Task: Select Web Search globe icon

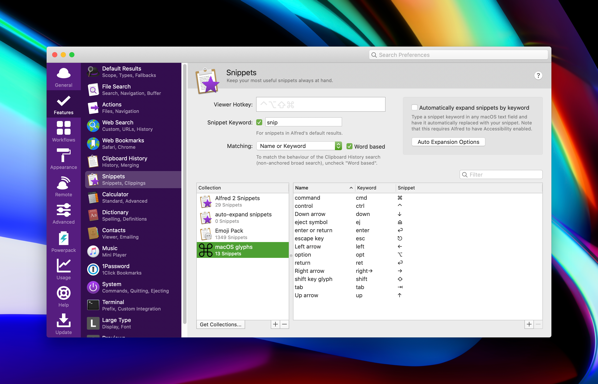Action: tap(93, 125)
